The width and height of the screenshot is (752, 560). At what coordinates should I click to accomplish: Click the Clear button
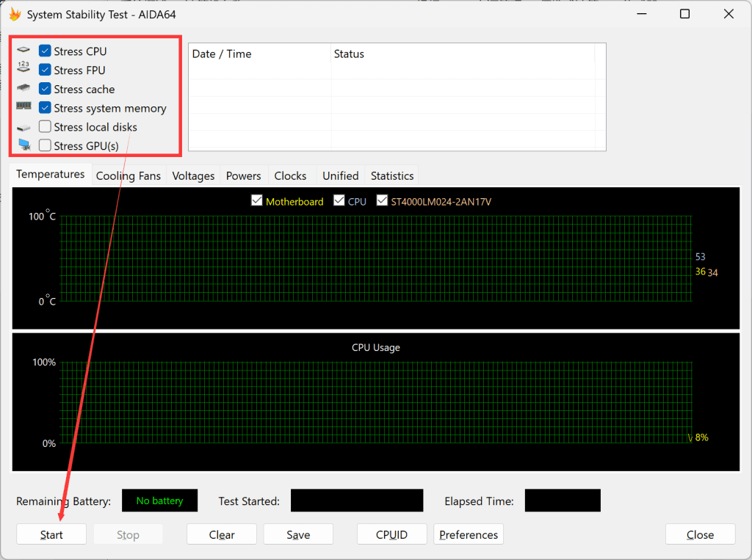[x=222, y=534]
